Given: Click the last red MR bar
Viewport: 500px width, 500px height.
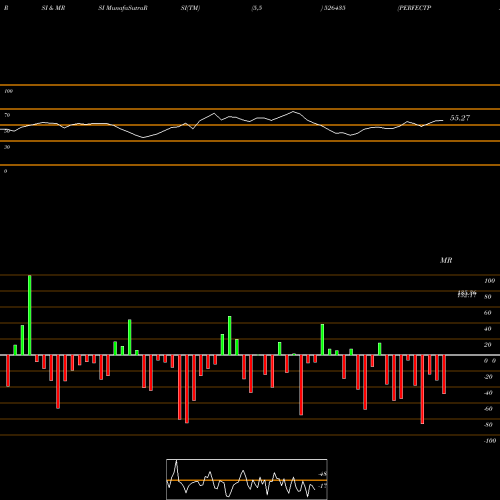Looking at the screenshot, I should pos(444,374).
